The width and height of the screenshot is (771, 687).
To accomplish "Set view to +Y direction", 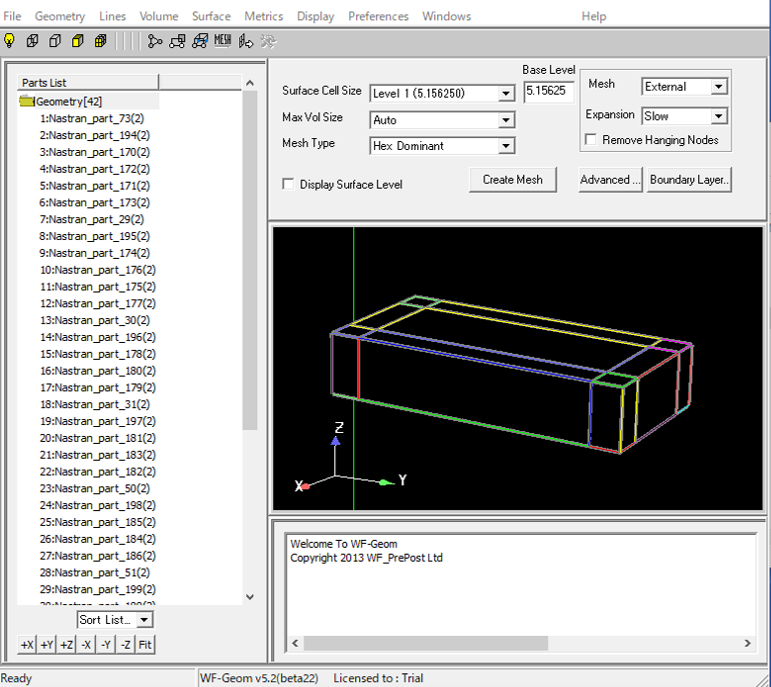I will pos(47,645).
